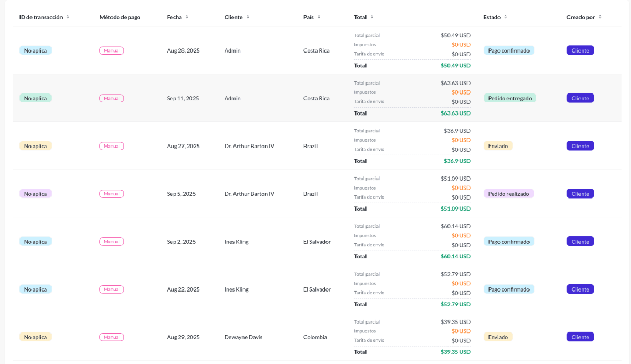Sort the Creado por column

[599, 17]
